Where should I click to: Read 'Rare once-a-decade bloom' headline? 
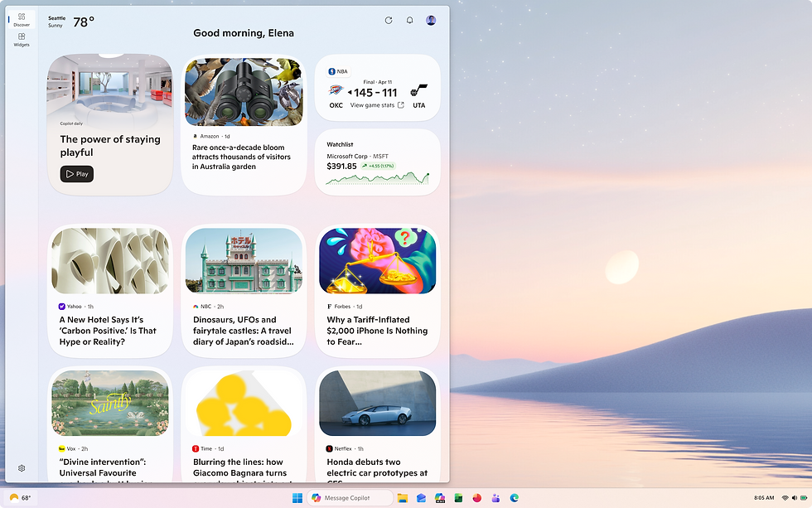coord(241,157)
